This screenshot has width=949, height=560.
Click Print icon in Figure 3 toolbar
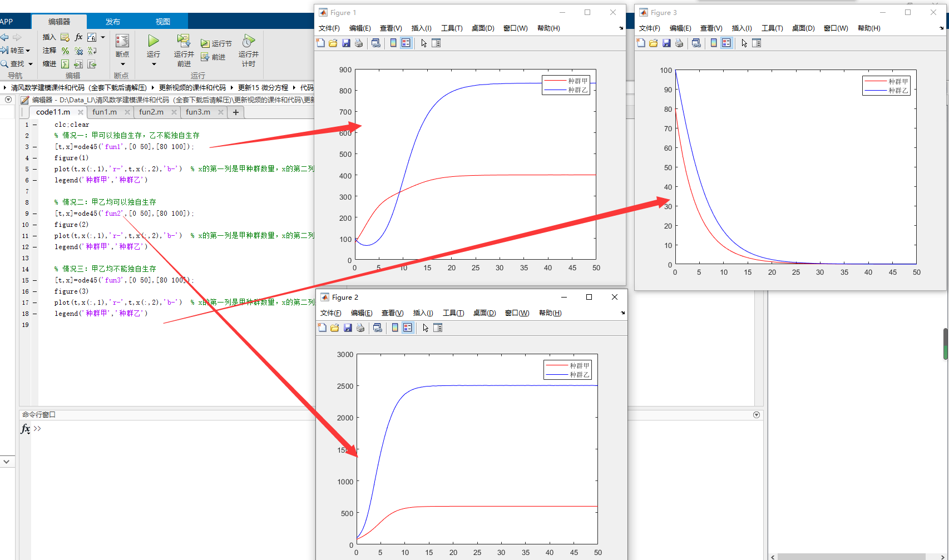click(679, 43)
